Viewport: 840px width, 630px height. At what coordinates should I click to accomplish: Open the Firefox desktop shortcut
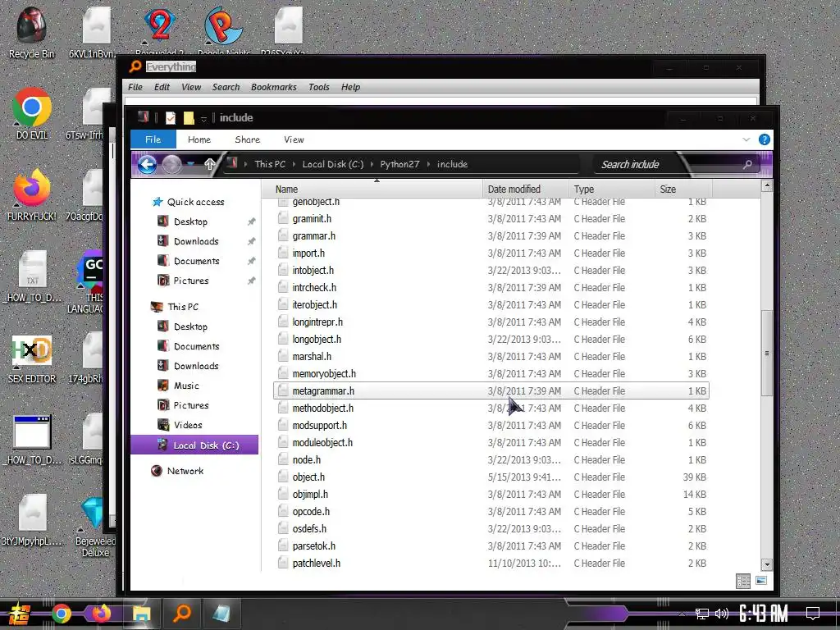[x=32, y=195]
